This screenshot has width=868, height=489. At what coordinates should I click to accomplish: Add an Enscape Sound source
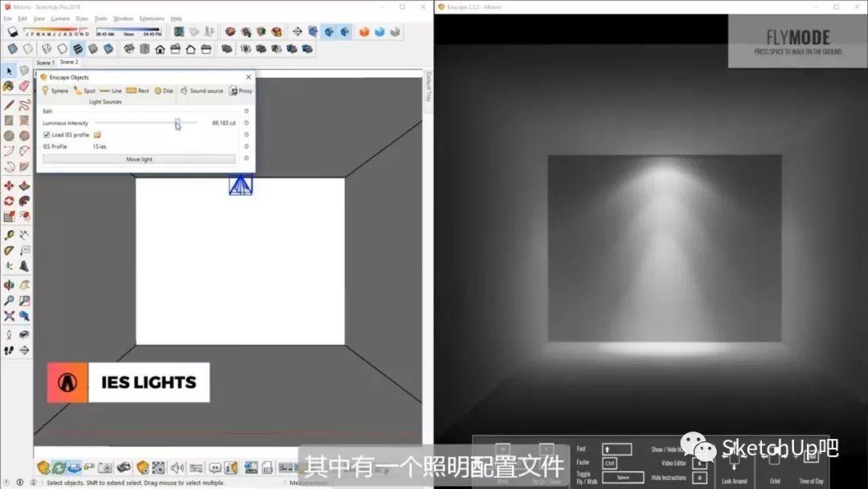click(202, 91)
